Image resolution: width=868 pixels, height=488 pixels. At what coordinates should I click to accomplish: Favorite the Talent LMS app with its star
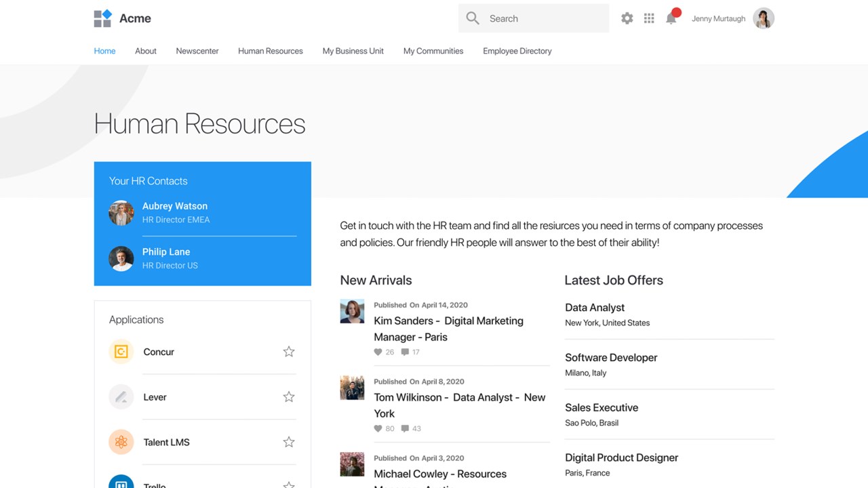click(x=289, y=442)
